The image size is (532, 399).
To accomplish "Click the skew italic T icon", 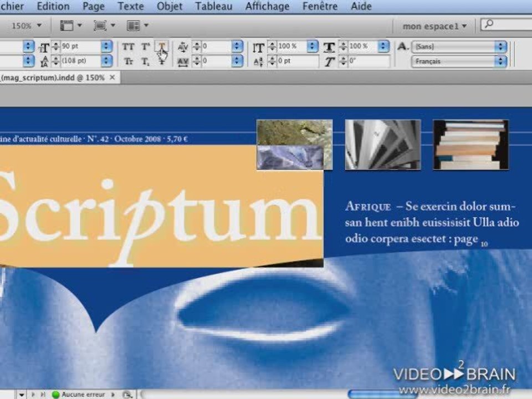I will point(329,62).
